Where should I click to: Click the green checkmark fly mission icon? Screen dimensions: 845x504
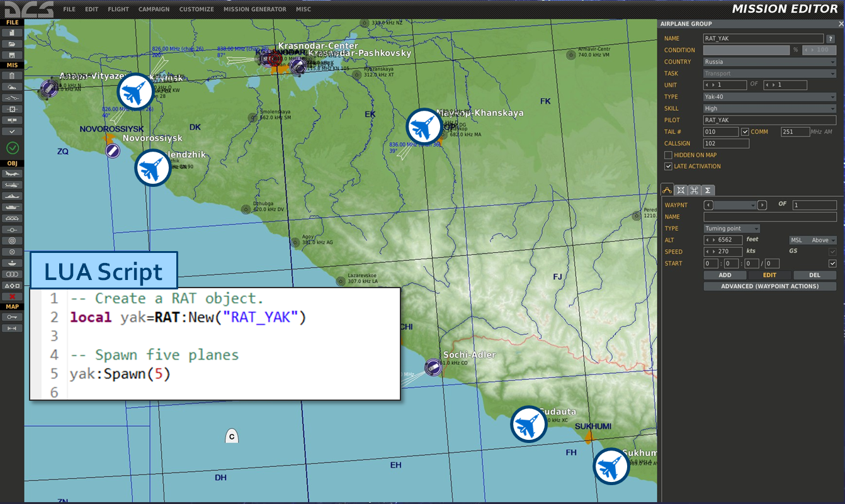(x=12, y=148)
